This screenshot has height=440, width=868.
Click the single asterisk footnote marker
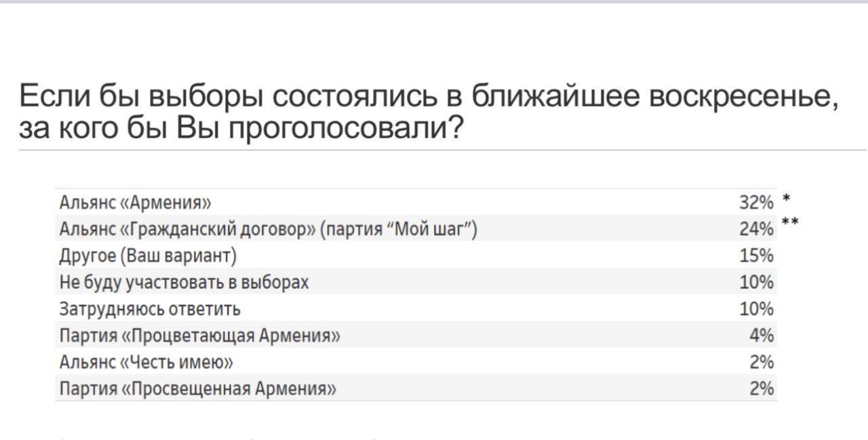786,199
